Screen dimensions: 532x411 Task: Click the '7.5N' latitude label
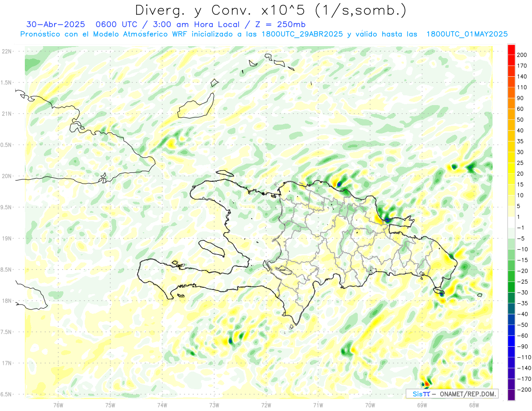6,332
